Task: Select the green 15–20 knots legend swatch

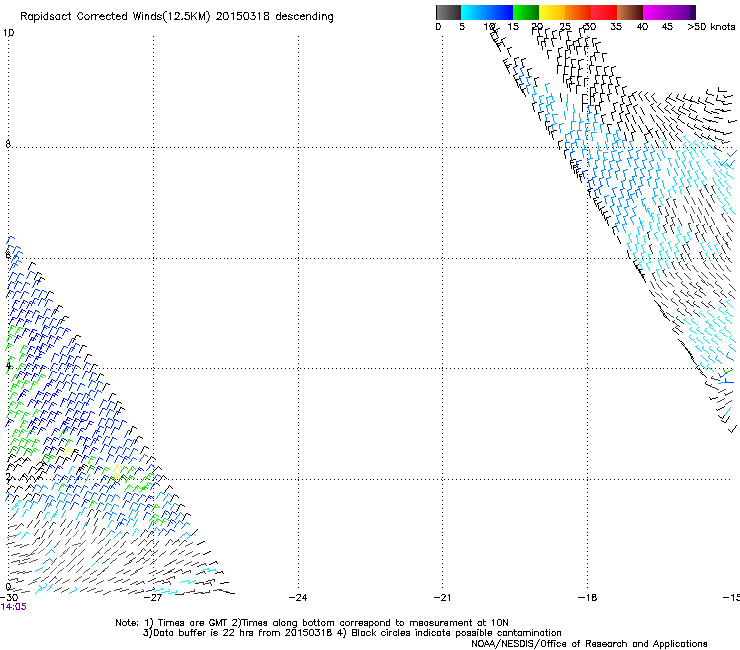Action: (526, 12)
